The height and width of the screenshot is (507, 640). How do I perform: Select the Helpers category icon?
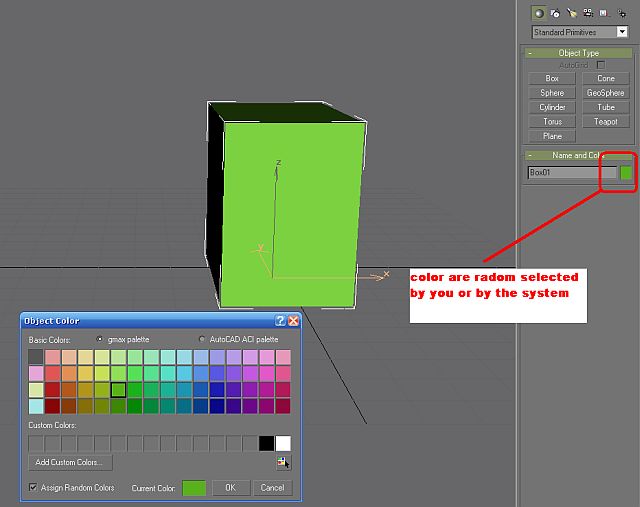coord(604,13)
